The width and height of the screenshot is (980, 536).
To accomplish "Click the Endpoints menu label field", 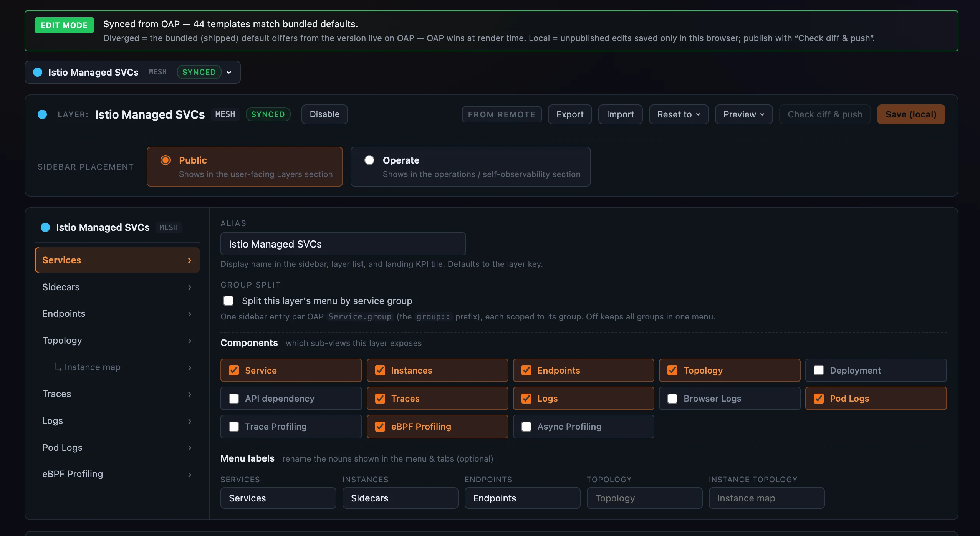I will click(x=522, y=498).
